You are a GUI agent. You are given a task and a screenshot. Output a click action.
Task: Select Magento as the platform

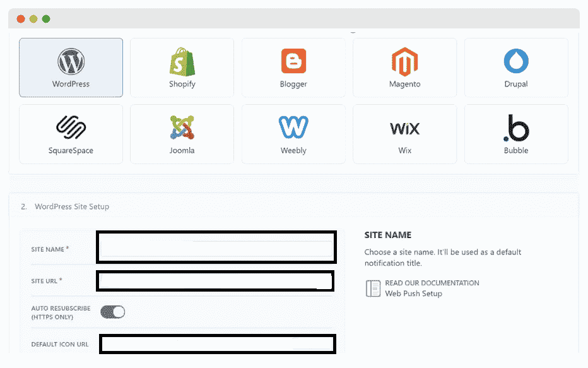[x=404, y=68]
